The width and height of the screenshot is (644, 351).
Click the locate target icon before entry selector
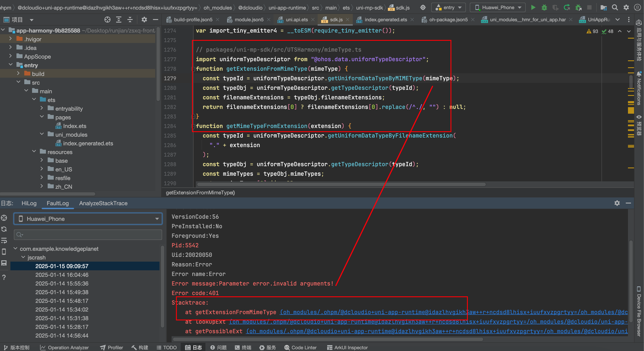(423, 8)
